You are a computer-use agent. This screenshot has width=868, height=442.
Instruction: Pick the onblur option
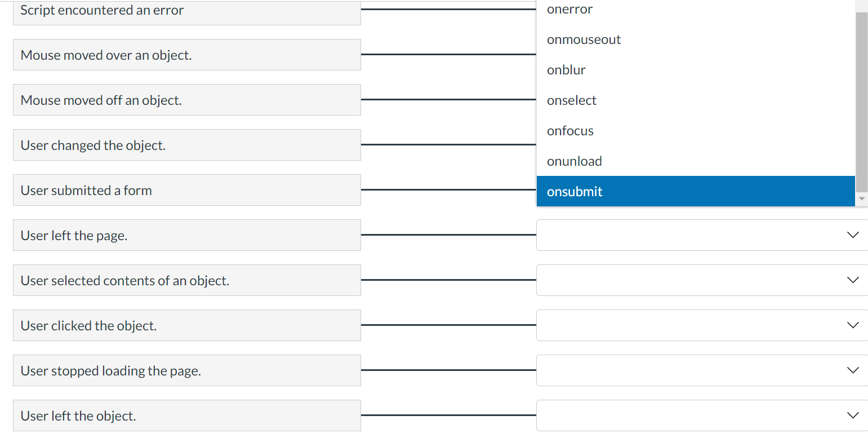pyautogui.click(x=566, y=69)
